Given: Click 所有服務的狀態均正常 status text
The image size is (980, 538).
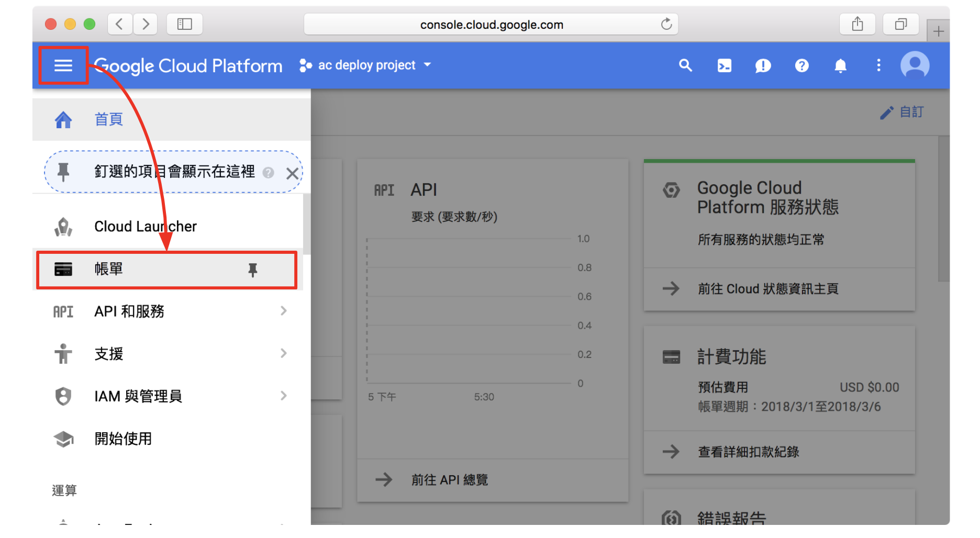Looking at the screenshot, I should tap(761, 240).
